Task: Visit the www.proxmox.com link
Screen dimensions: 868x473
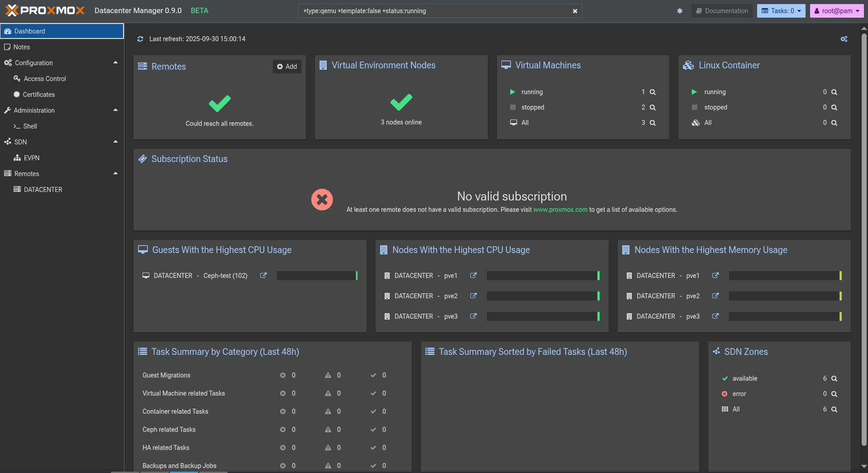Action: (x=560, y=210)
